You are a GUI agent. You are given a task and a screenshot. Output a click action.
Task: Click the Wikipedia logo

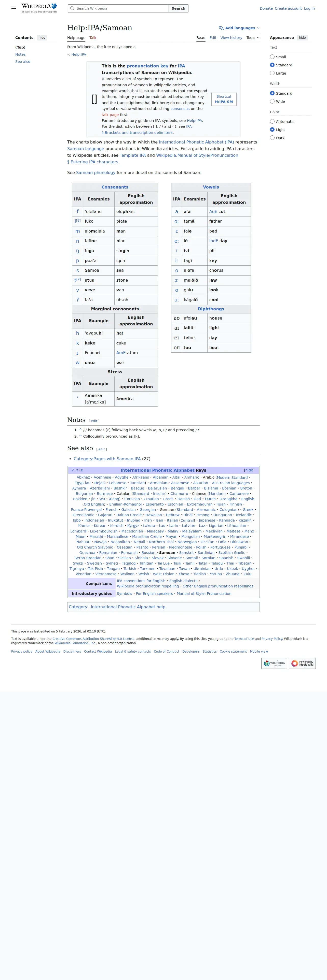click(x=39, y=8)
